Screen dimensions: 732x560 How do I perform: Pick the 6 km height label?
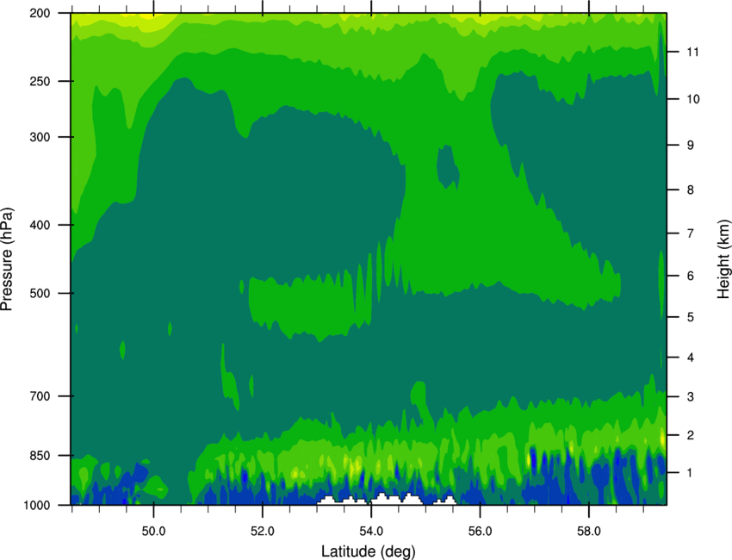tap(690, 276)
